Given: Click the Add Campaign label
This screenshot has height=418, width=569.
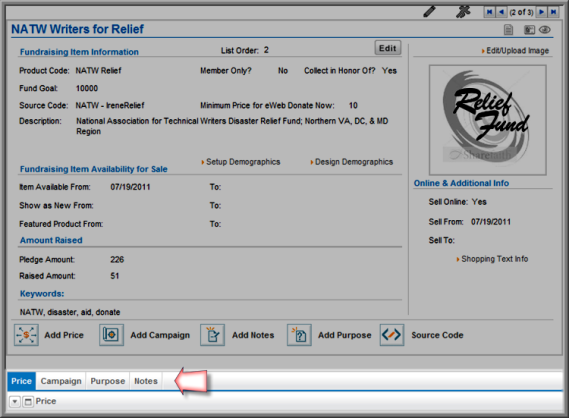Looking at the screenshot, I should pos(160,335).
